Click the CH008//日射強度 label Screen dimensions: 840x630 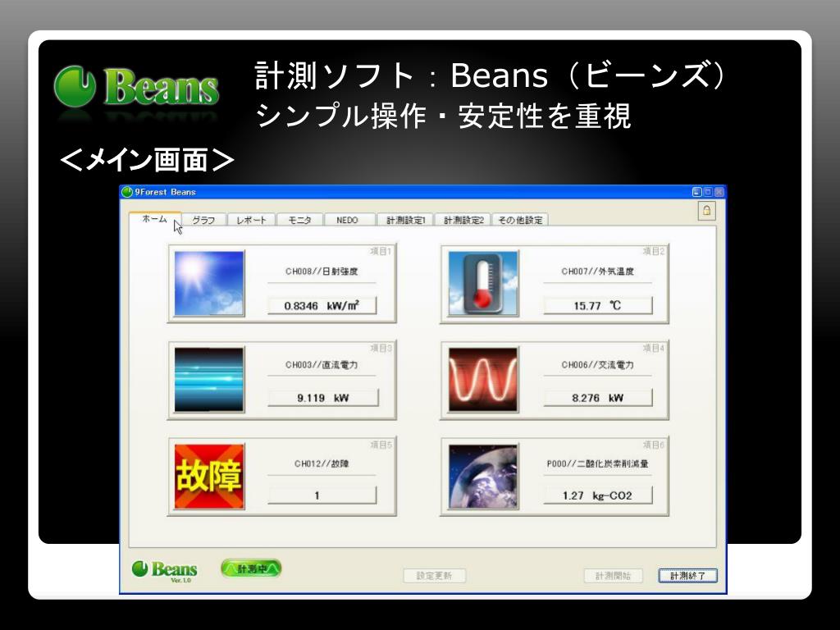pos(322,272)
